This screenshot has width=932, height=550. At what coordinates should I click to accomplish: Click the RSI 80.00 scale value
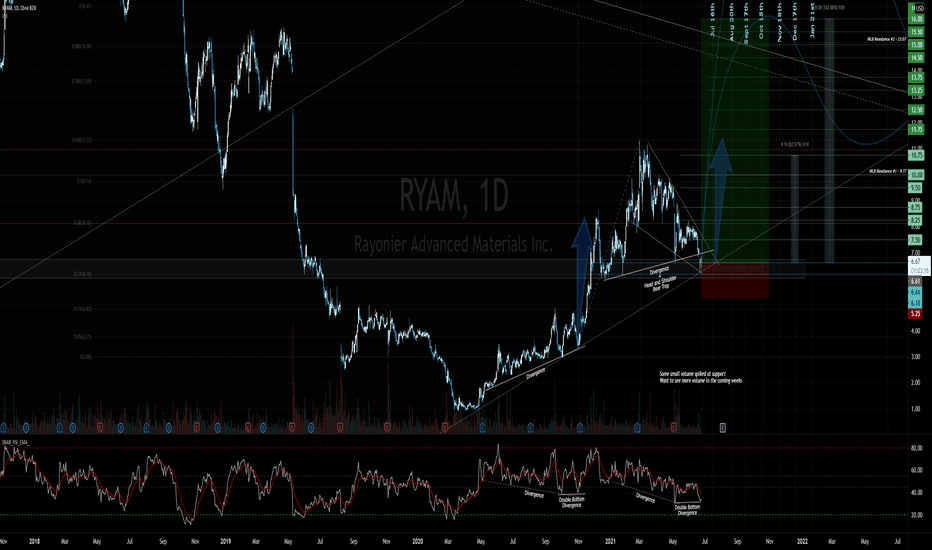[x=917, y=448]
